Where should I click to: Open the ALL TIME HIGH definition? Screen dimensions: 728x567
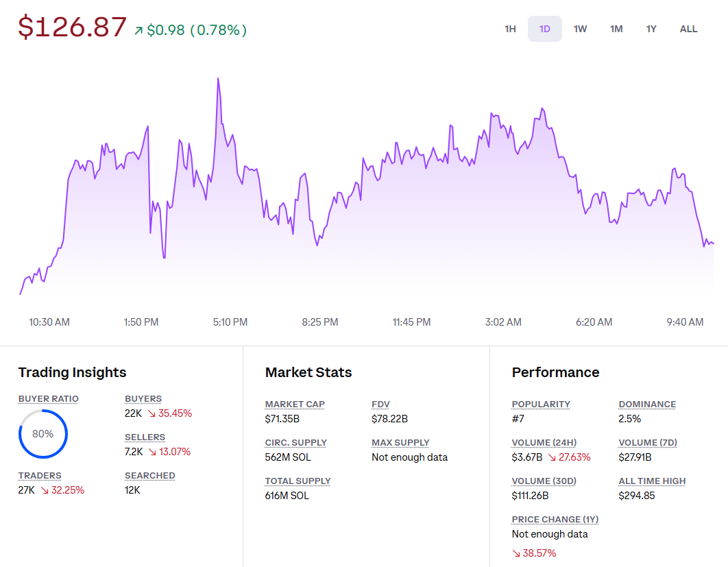[652, 481]
